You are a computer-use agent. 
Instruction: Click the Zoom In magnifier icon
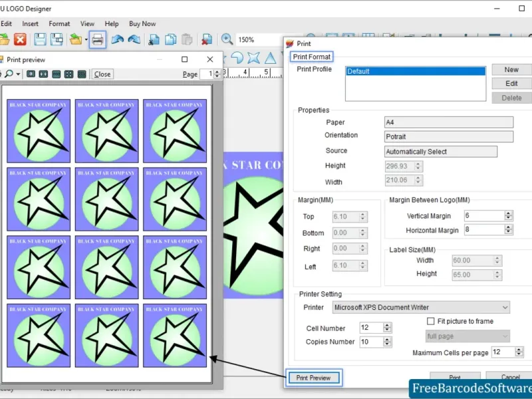coord(227,39)
